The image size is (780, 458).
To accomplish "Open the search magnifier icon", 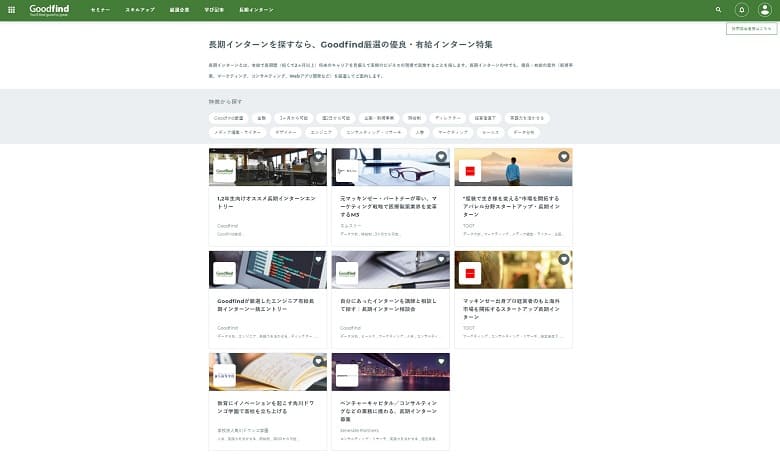I will [718, 9].
